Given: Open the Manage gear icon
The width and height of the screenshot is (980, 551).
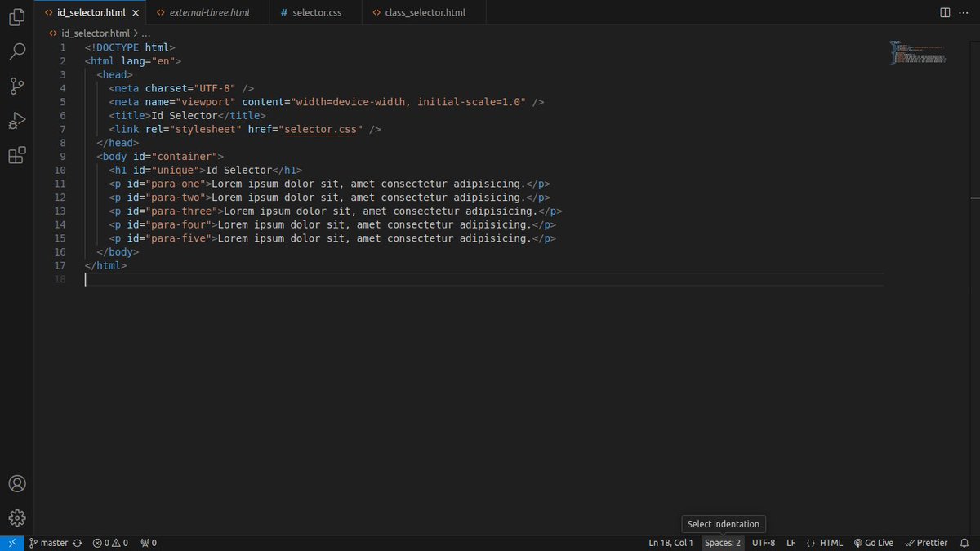Looking at the screenshot, I should (x=16, y=518).
